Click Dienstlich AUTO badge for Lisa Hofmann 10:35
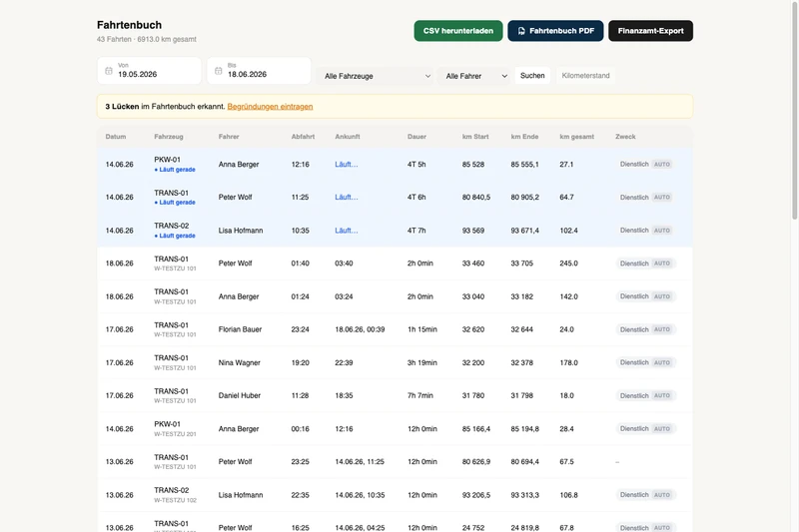799x532 pixels. coord(645,231)
